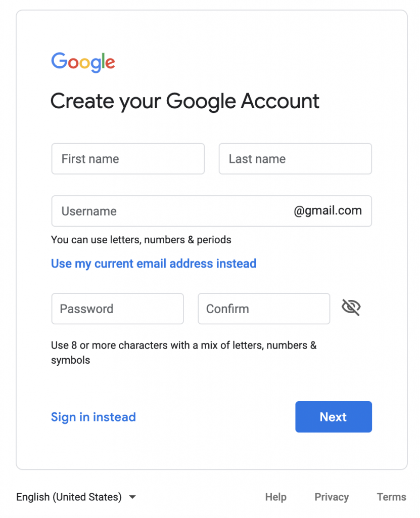Select the Confirm password field
The image size is (420, 518).
point(263,309)
